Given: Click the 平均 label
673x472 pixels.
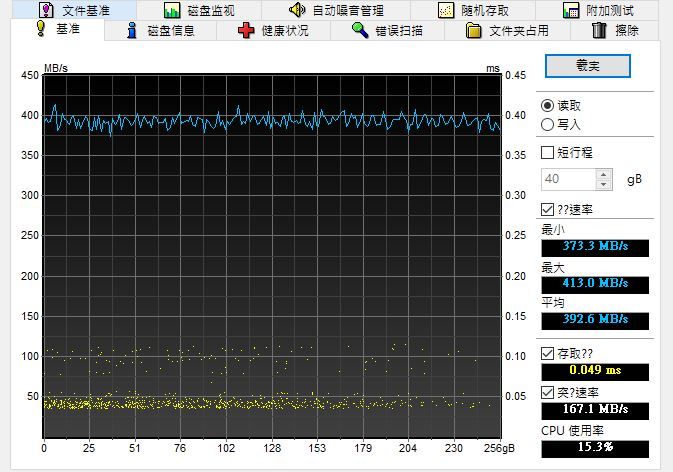Looking at the screenshot, I should click(x=553, y=303).
